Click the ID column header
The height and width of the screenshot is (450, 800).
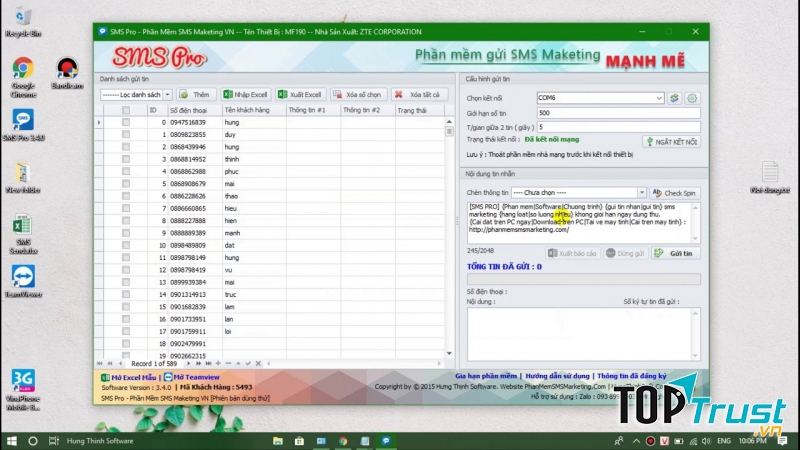pos(158,110)
